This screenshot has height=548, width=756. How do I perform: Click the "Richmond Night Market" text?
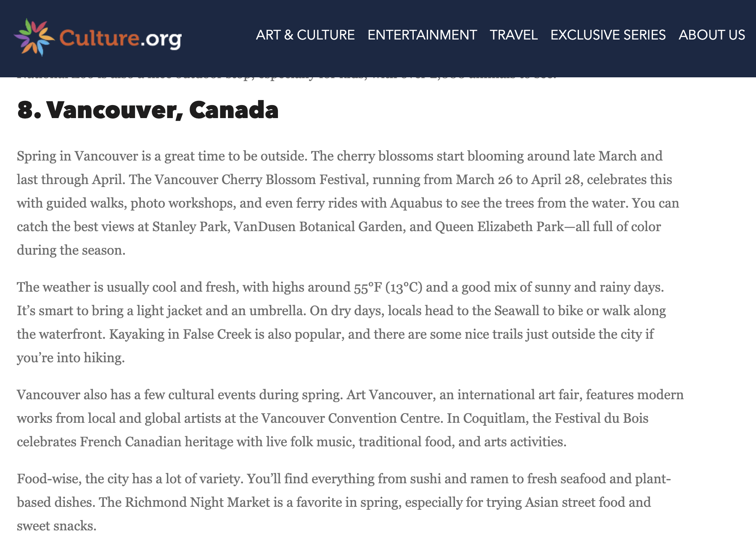[x=197, y=503]
